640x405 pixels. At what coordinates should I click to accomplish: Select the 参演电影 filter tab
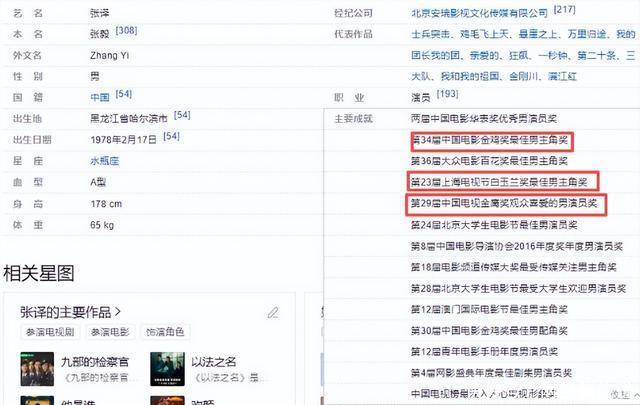point(111,333)
